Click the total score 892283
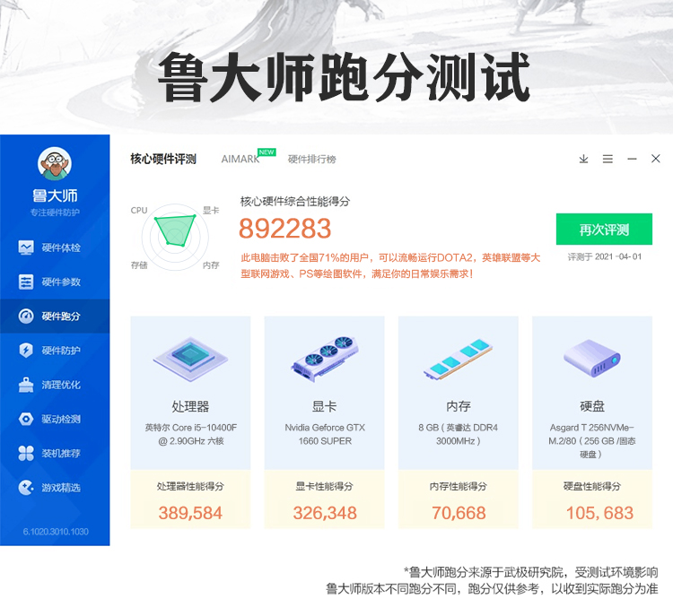The width and height of the screenshot is (673, 616). click(285, 229)
